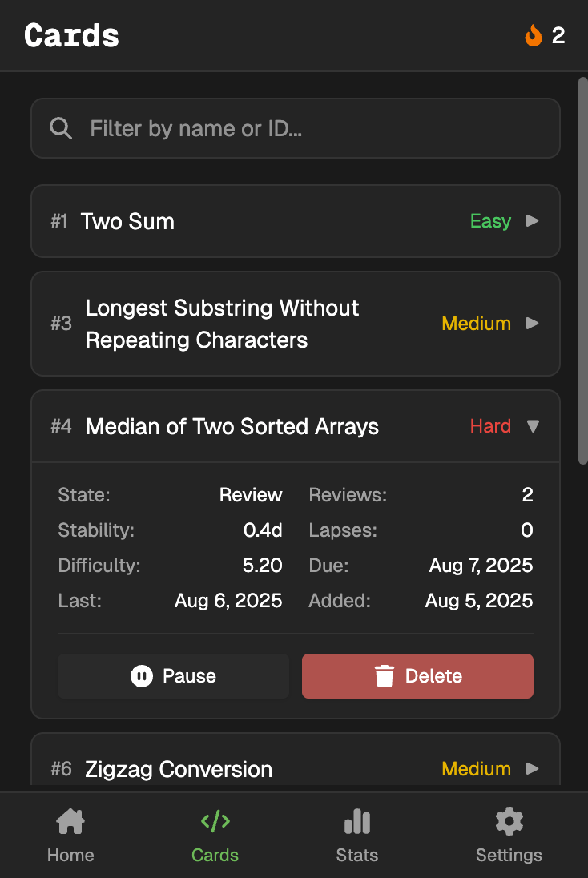Click the pause circle icon

(141, 676)
